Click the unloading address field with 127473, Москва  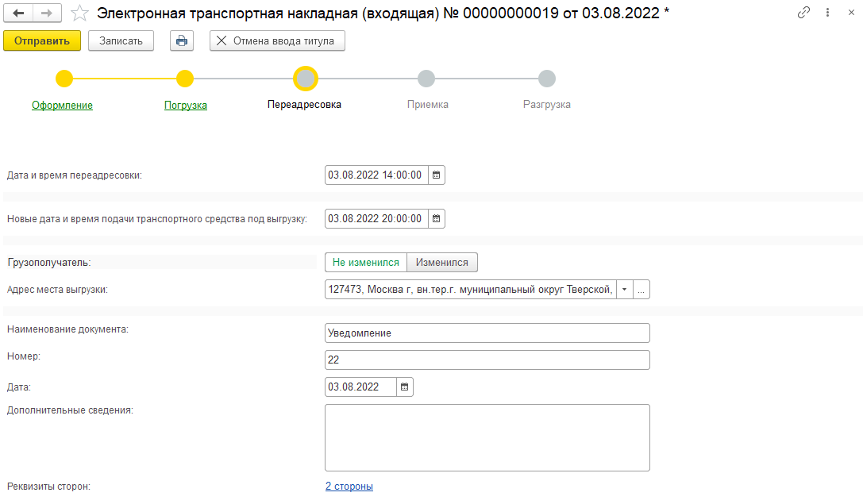click(x=471, y=290)
